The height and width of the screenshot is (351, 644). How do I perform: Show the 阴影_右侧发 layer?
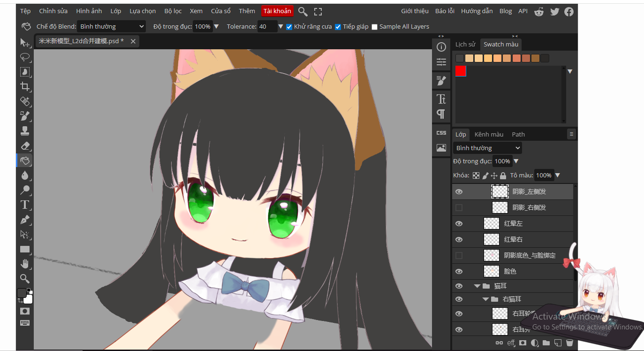click(x=459, y=207)
